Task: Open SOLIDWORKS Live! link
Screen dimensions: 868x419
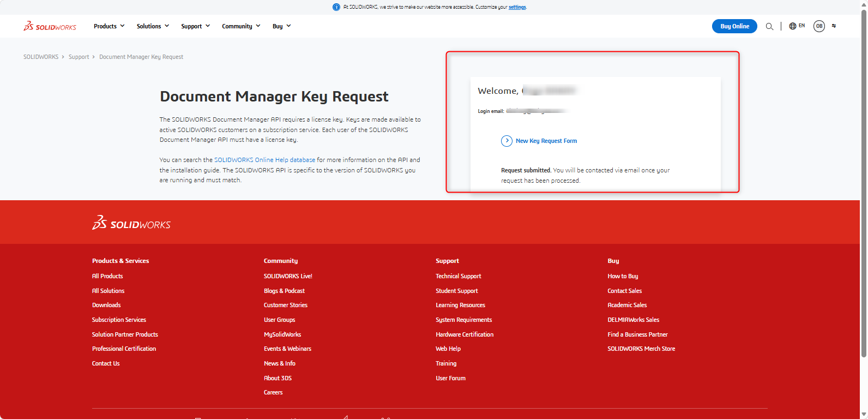Action: tap(288, 276)
